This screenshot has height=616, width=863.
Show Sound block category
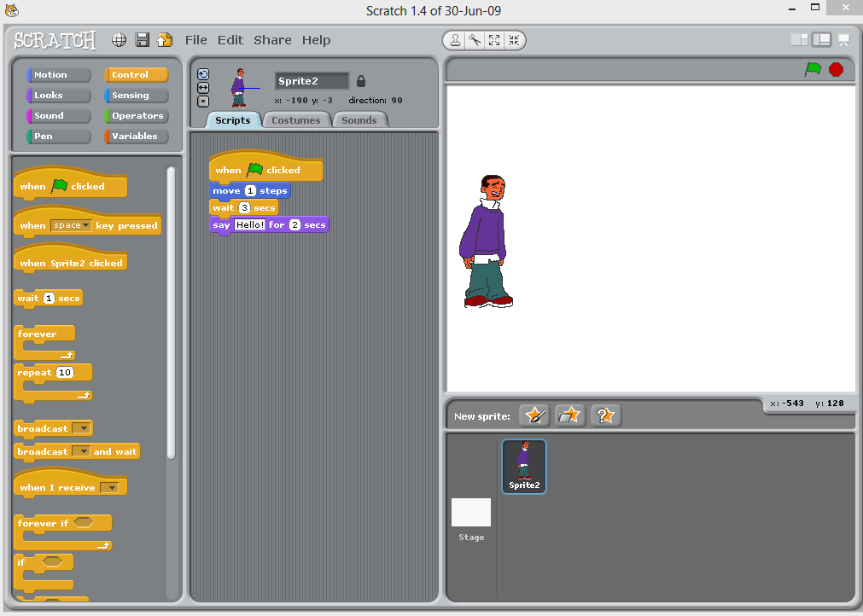click(58, 115)
